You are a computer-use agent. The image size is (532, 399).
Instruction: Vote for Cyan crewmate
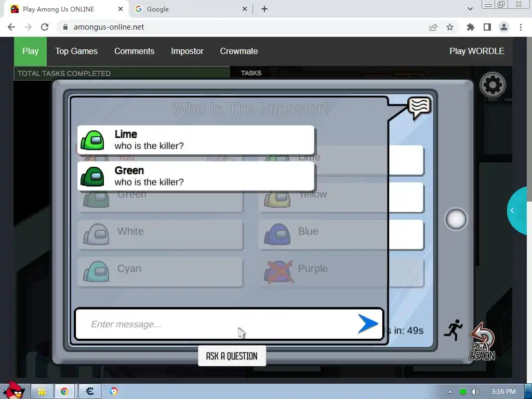pyautogui.click(x=161, y=272)
